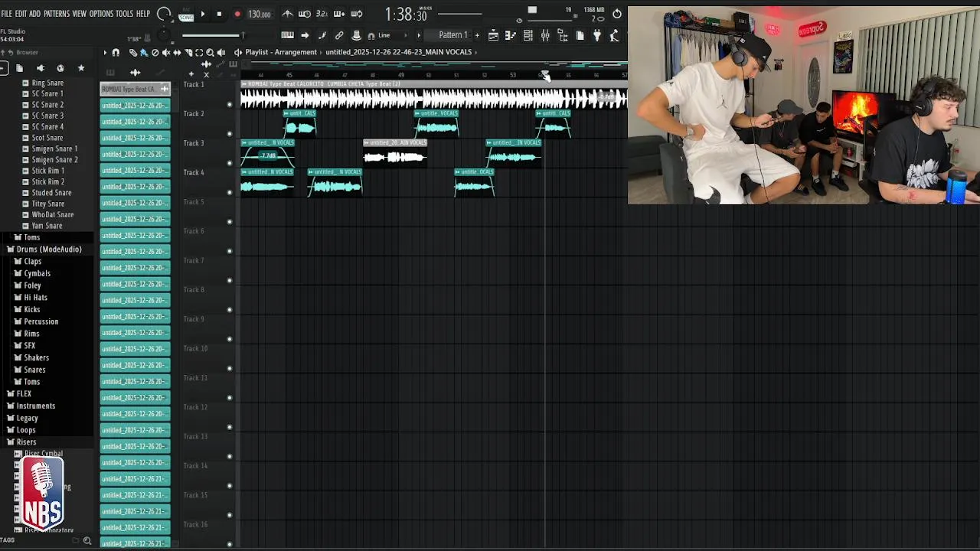This screenshot has width=980, height=551.
Task: Select the playlist Draw pencil tool
Action: [132, 53]
